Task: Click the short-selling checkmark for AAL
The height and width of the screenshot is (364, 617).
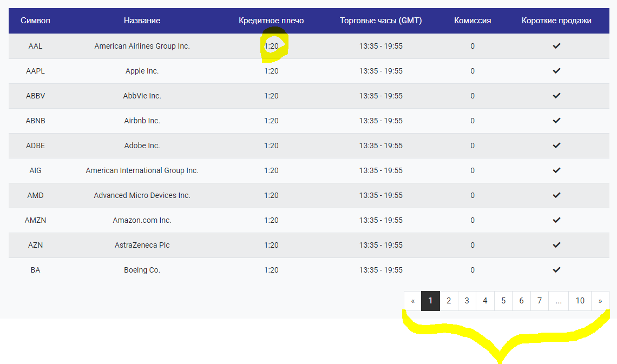Action: tap(556, 46)
